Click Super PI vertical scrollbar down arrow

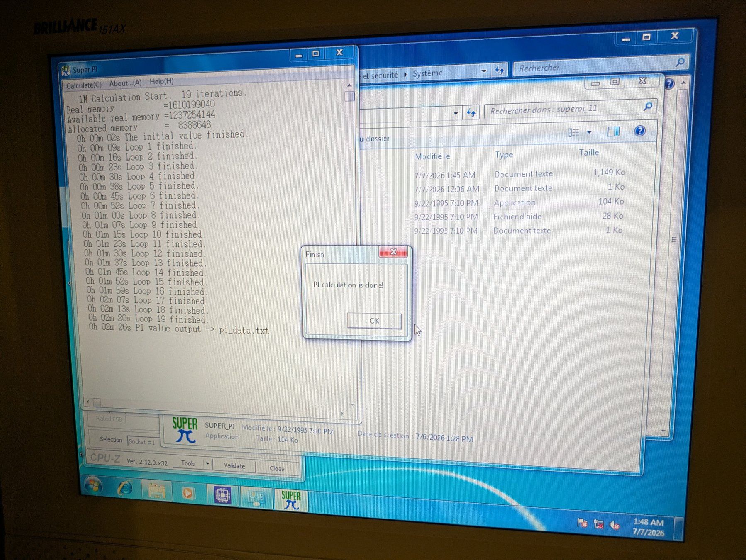(352, 404)
